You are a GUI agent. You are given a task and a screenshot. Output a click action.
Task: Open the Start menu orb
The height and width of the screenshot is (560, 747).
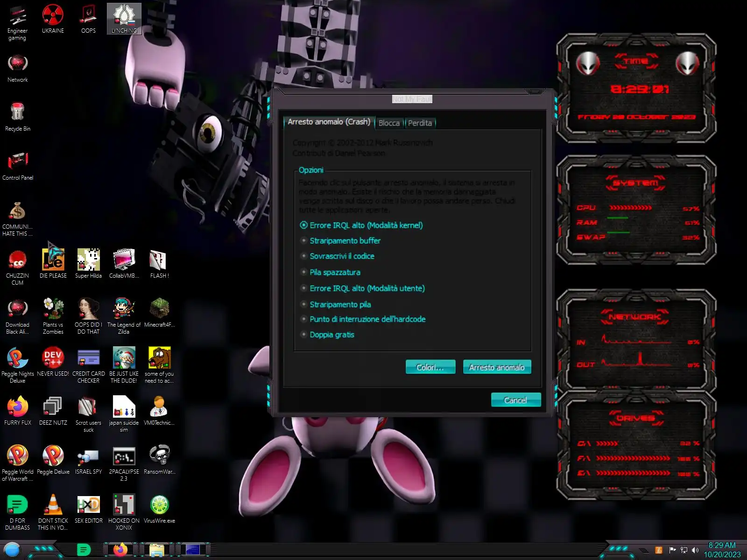(12, 550)
